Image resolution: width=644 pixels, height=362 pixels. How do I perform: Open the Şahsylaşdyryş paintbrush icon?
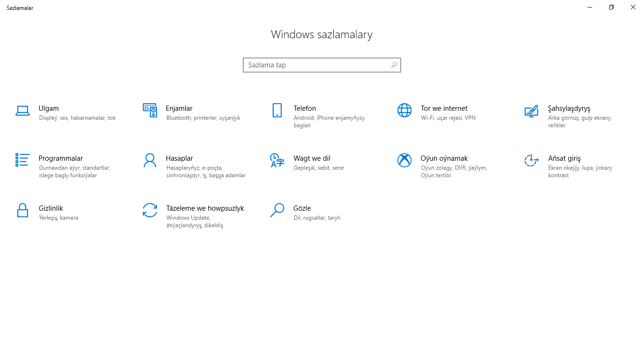coord(531,111)
